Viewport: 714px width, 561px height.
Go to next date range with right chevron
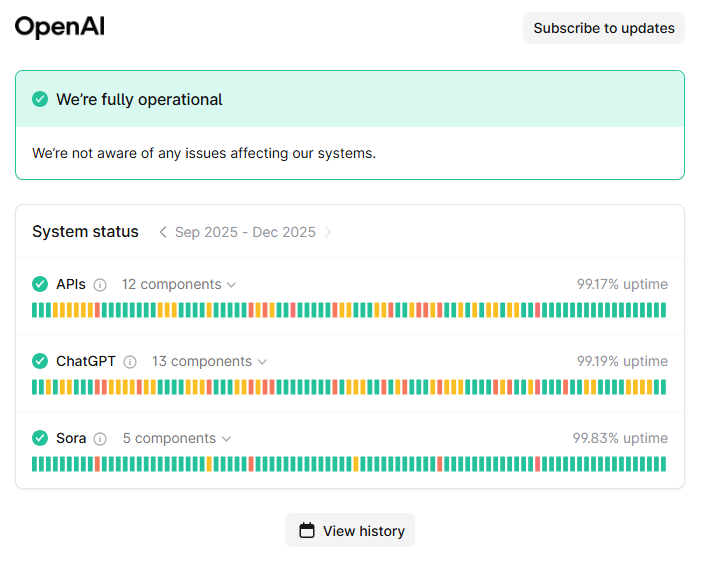tap(328, 232)
